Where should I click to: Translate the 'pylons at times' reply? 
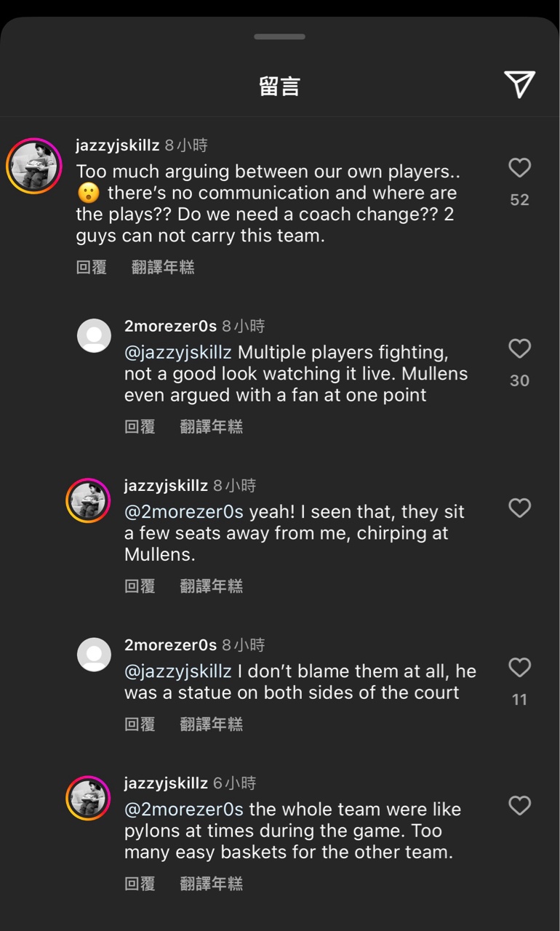(x=211, y=884)
